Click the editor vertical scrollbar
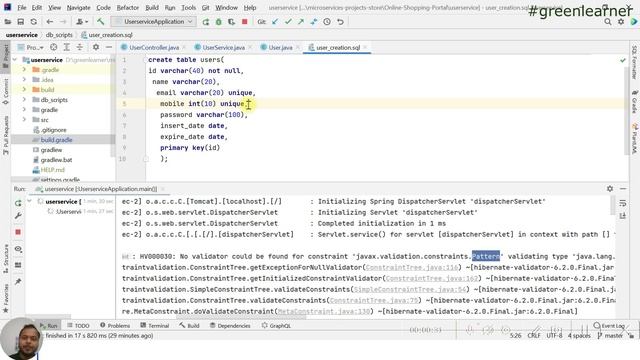640x360 pixels. pos(627,110)
